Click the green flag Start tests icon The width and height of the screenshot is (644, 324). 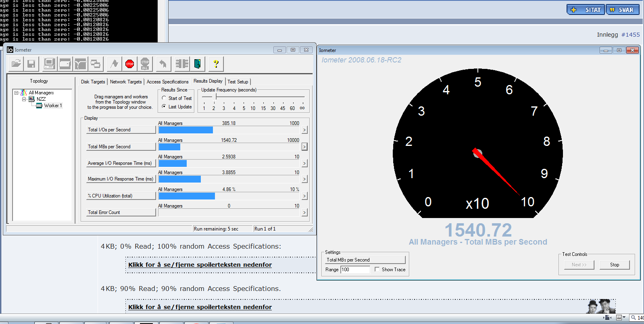[x=115, y=64]
